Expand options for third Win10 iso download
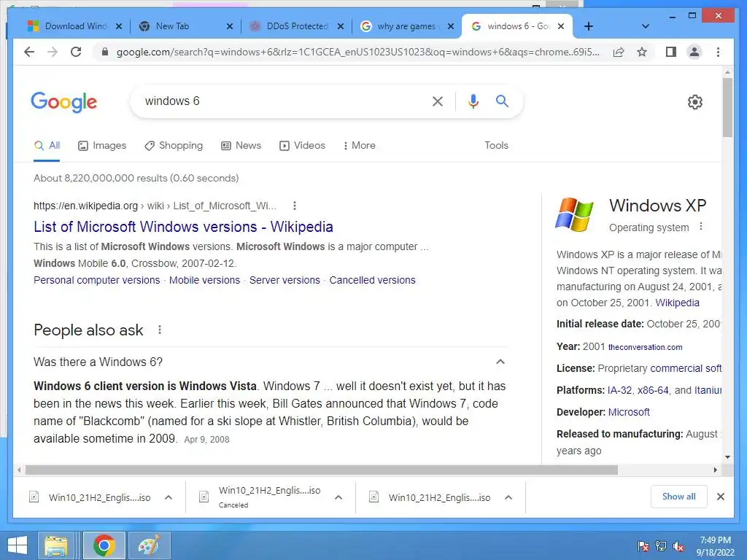The image size is (747, 560). 508,497
